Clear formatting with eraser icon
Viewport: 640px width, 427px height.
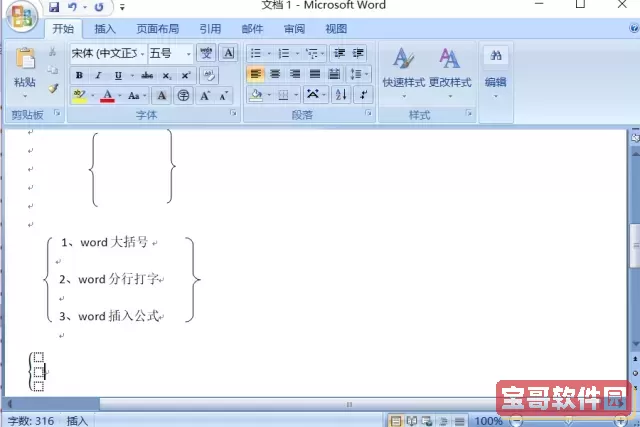click(x=209, y=76)
